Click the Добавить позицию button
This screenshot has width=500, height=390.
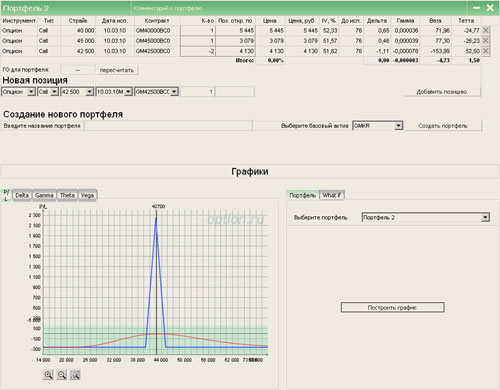pos(442,92)
